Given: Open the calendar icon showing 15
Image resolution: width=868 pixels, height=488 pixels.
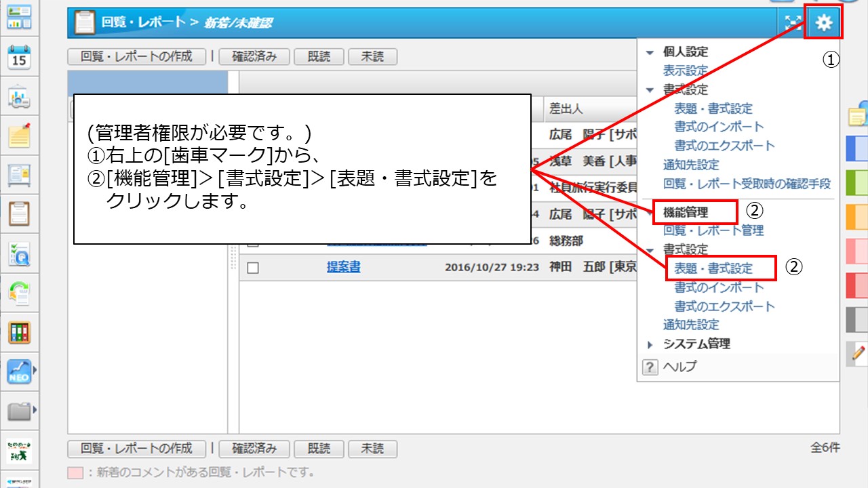Looking at the screenshot, I should [19, 57].
